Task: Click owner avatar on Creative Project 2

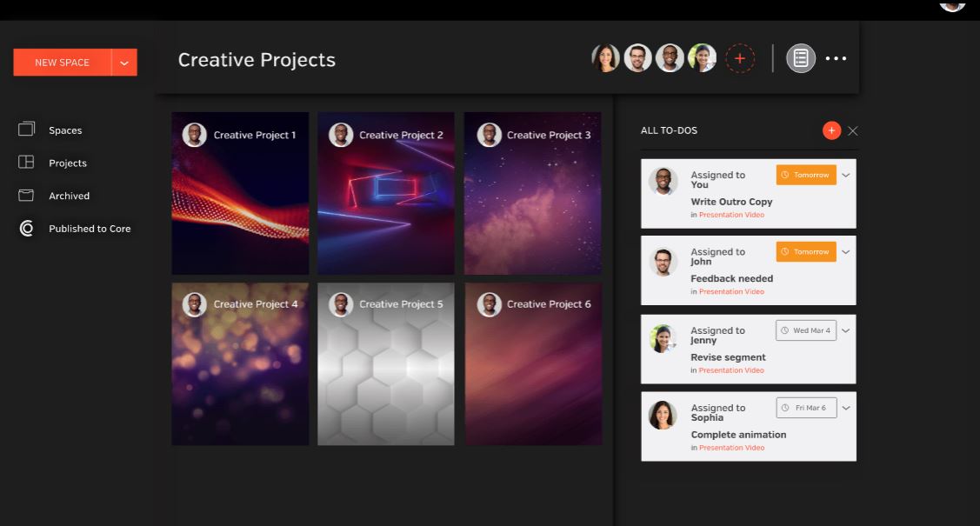Action: coord(341,134)
